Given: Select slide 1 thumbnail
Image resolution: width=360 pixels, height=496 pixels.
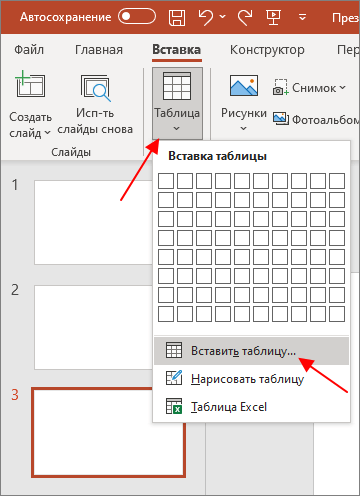Looking at the screenshot, I should click(93, 223).
